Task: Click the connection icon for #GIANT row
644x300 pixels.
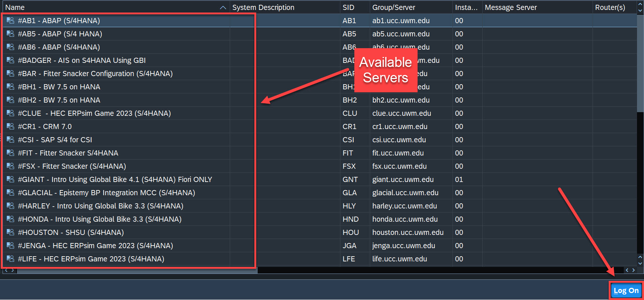Action: pyautogui.click(x=10, y=179)
